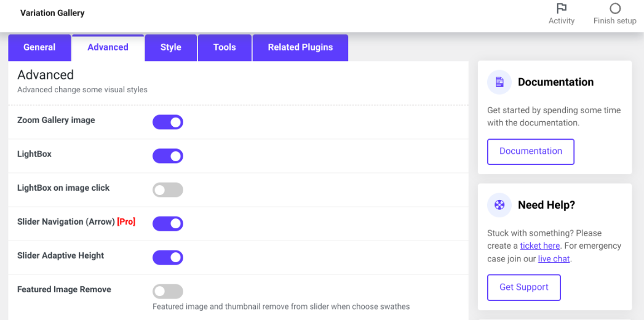Disable the Zoom Gallery image toggle
This screenshot has width=644, height=320.
coord(168,122)
